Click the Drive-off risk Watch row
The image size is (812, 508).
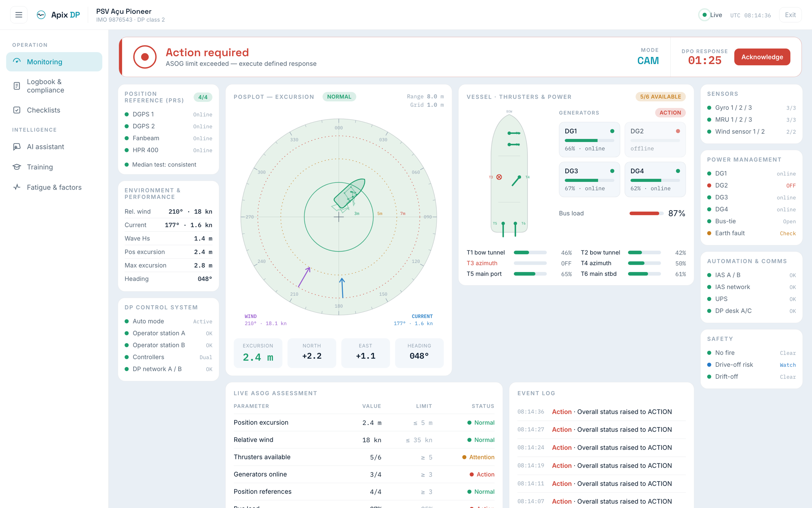pyautogui.click(x=751, y=365)
